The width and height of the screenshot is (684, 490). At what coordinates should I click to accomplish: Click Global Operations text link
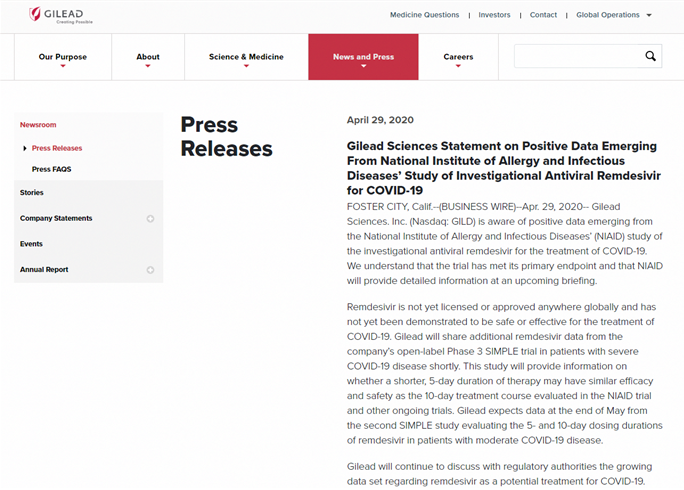coord(608,15)
